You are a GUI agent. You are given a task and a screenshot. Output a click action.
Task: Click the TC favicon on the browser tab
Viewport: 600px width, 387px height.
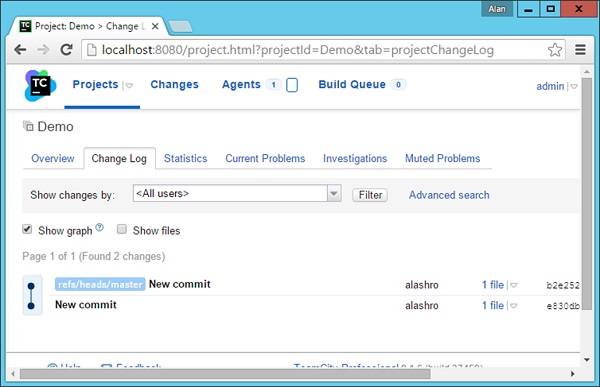click(x=25, y=26)
